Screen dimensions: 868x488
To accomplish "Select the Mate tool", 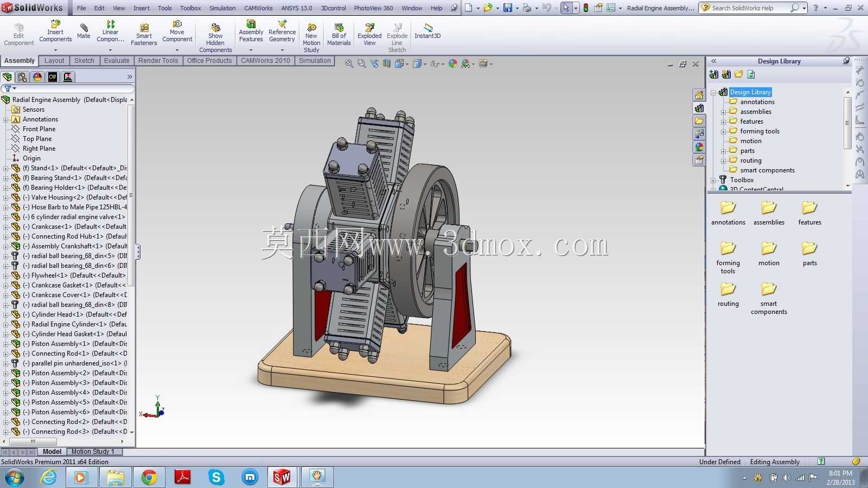I will [84, 31].
